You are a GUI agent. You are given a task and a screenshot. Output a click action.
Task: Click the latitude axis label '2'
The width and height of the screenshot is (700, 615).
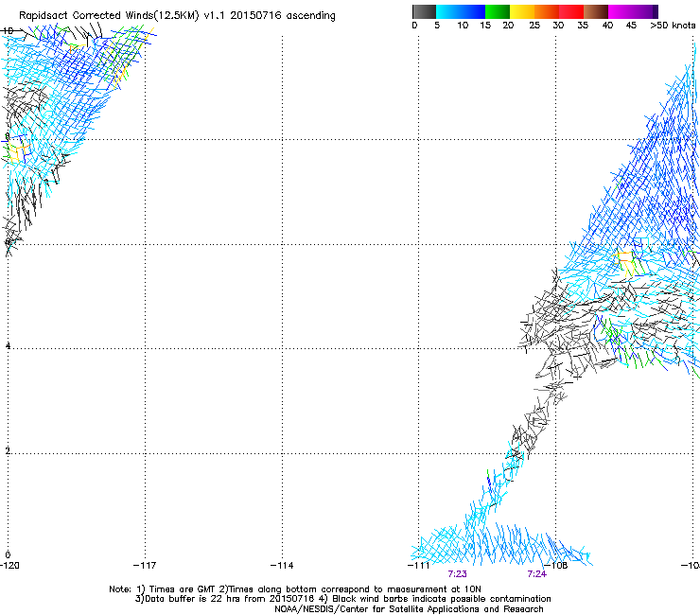[x=8, y=450]
